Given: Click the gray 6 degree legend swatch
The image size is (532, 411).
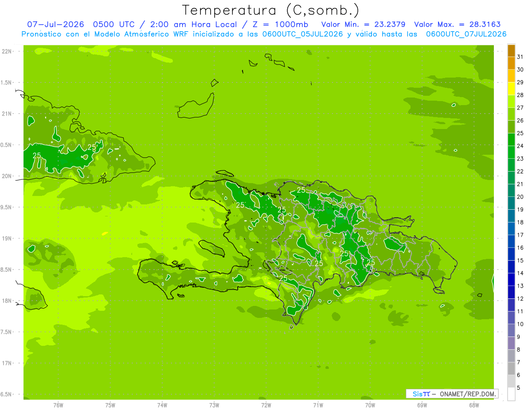Looking at the screenshot, I should tap(511, 369).
